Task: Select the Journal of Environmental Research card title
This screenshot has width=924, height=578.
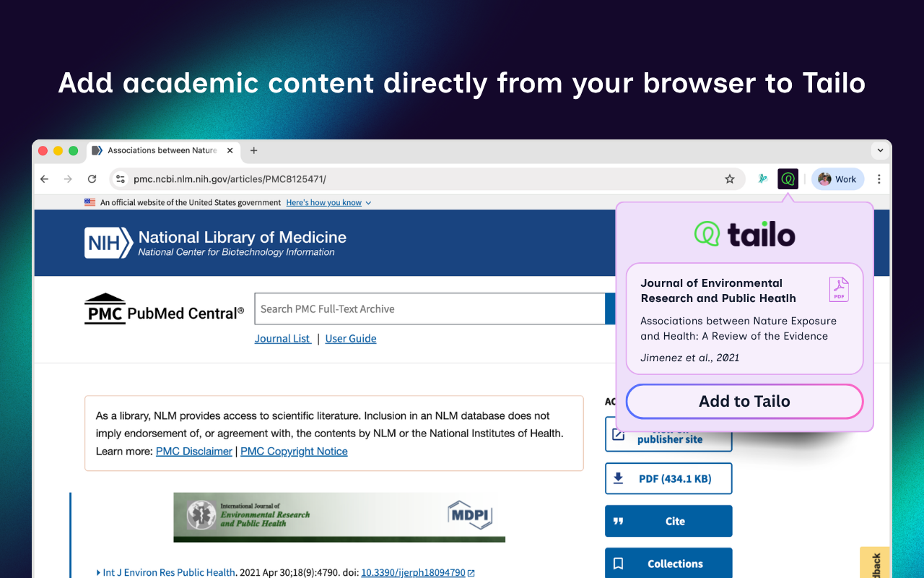Action: 718,290
